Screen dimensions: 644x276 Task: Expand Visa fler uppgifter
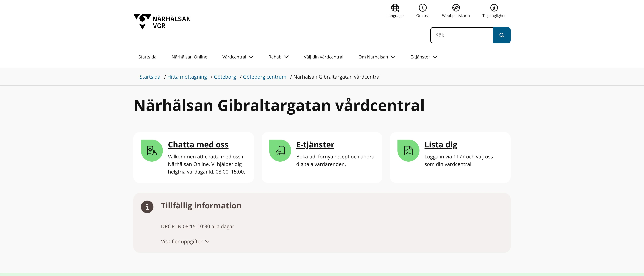[185, 241]
